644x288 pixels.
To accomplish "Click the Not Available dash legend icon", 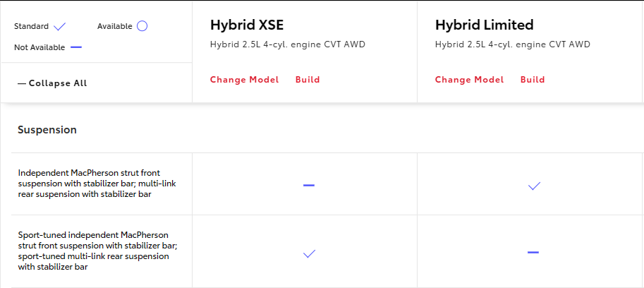I will [x=76, y=47].
